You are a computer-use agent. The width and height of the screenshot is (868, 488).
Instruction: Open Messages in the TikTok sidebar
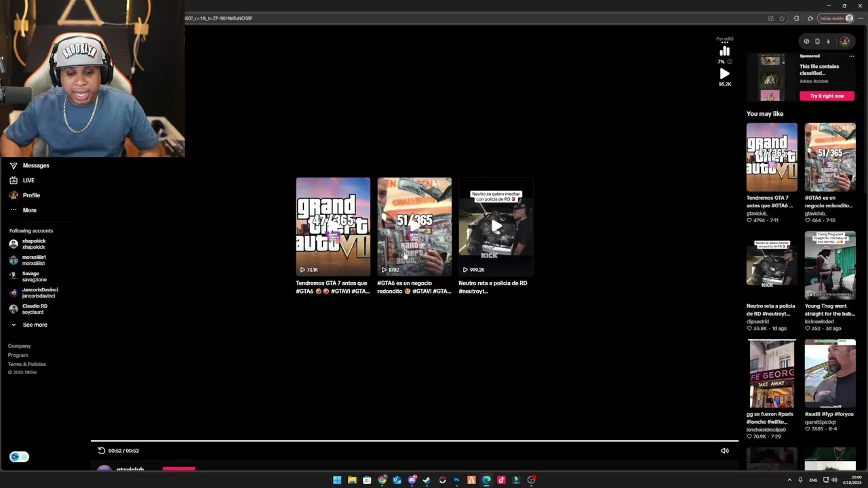pyautogui.click(x=29, y=165)
